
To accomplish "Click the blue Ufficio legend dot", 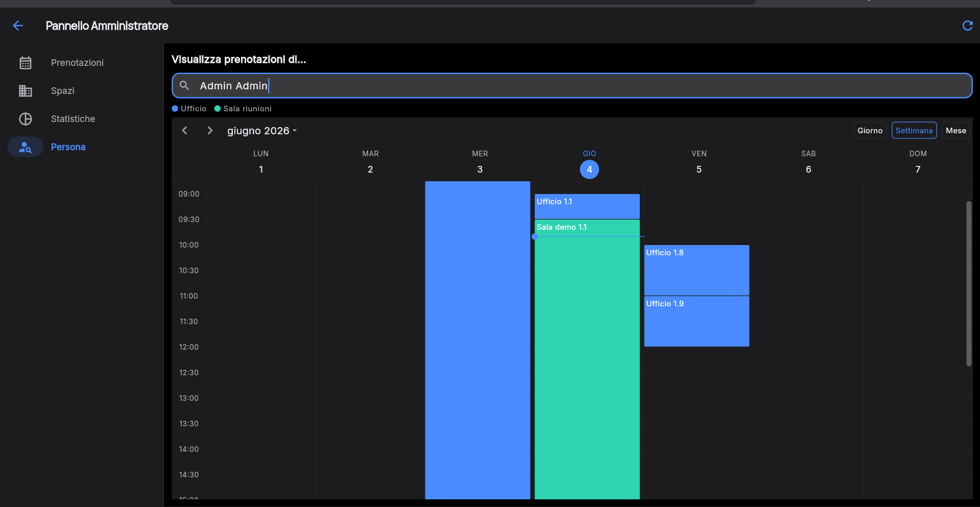I will click(x=175, y=109).
